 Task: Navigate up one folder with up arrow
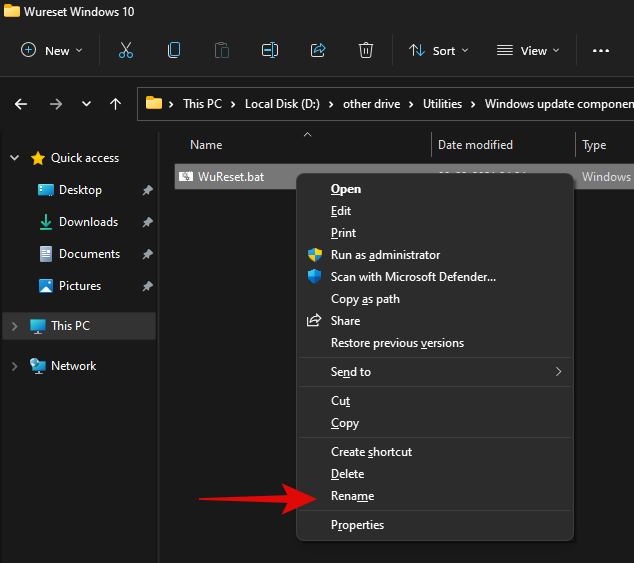coord(116,103)
